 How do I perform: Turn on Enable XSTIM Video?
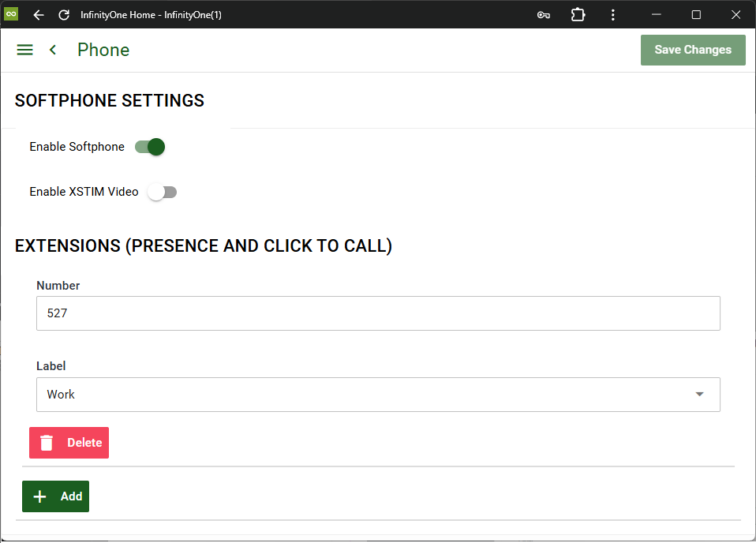pyautogui.click(x=162, y=192)
